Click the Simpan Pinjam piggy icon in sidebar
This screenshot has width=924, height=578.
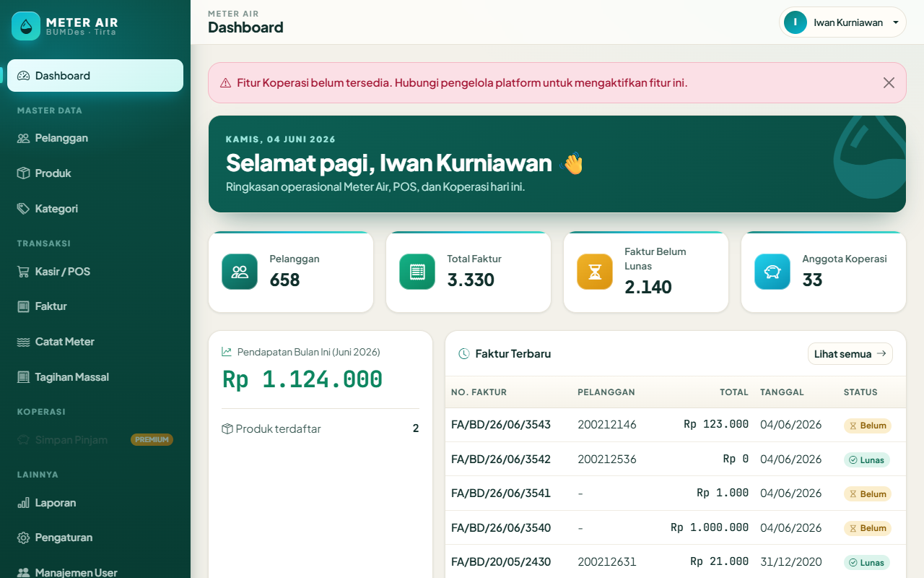(23, 440)
